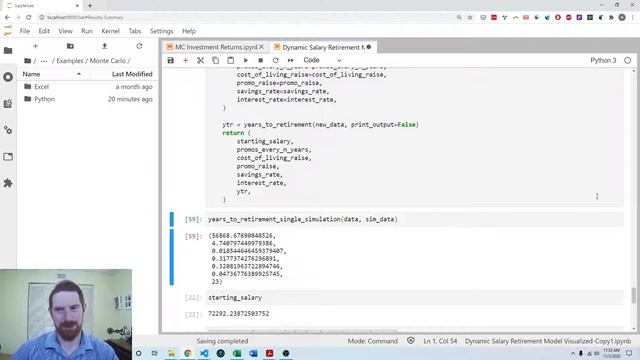Open the Edit menu

[x=44, y=31]
